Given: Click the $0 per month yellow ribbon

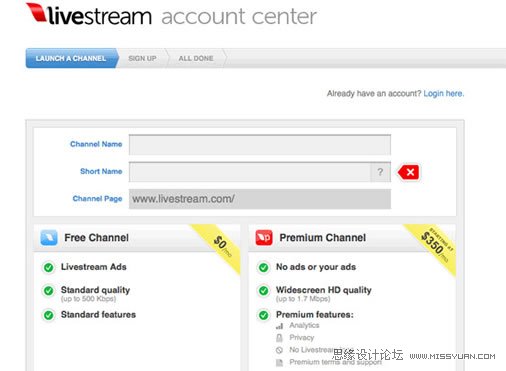Looking at the screenshot, I should [x=221, y=246].
